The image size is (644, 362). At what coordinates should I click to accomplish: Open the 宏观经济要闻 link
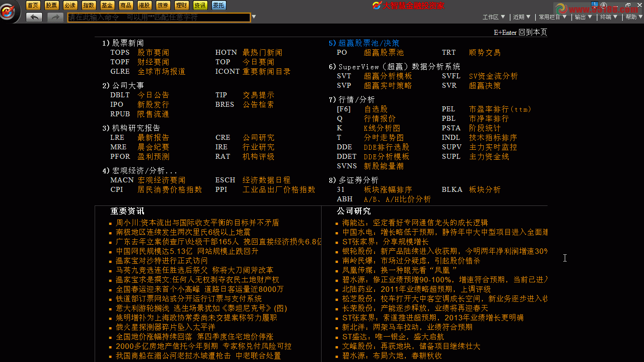[162, 180]
